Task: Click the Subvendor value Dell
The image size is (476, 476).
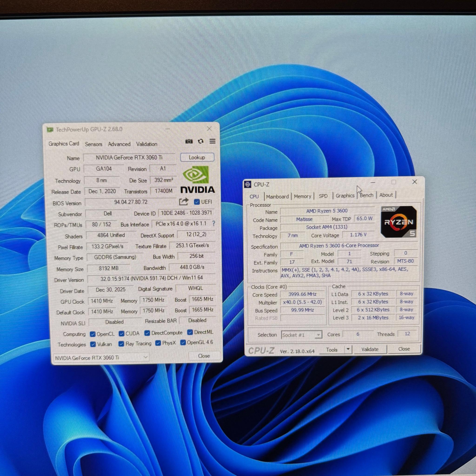Action: (x=108, y=214)
